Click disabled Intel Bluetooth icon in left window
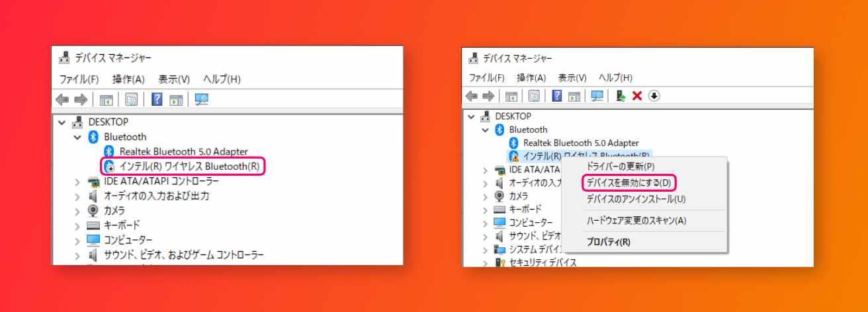This screenshot has width=868, height=312. (x=110, y=166)
